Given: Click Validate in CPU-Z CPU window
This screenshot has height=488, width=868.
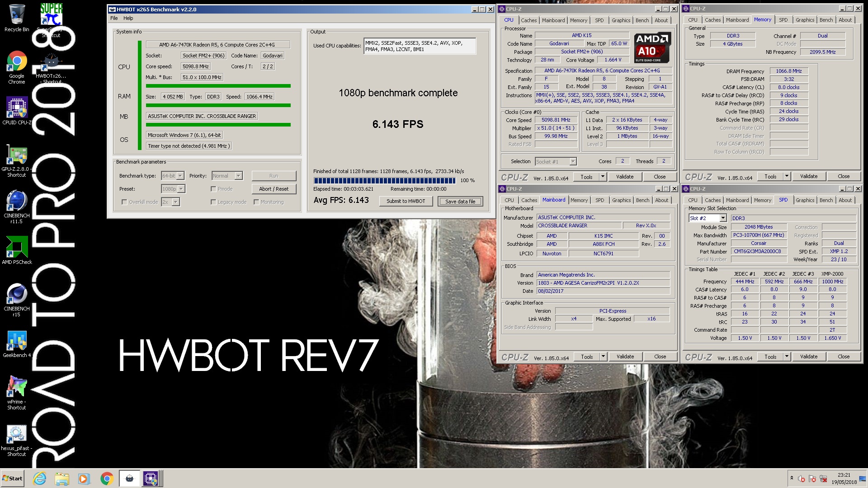Looking at the screenshot, I should coord(624,177).
